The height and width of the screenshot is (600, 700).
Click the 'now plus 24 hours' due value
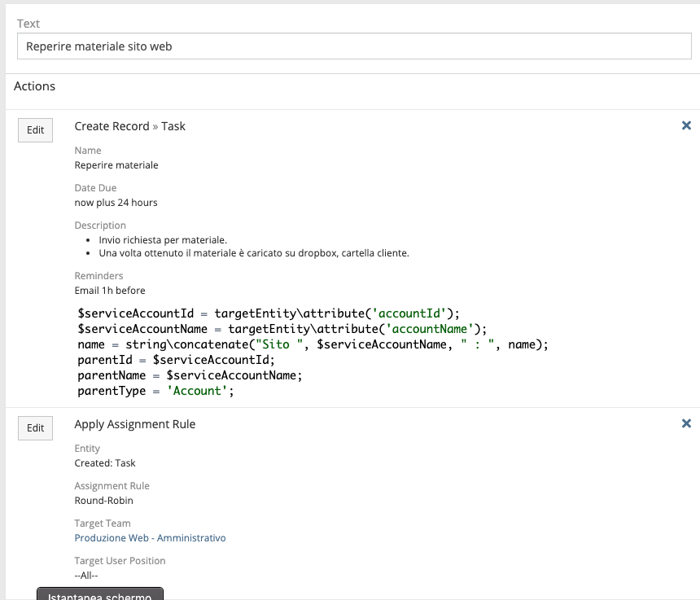pyautogui.click(x=116, y=202)
